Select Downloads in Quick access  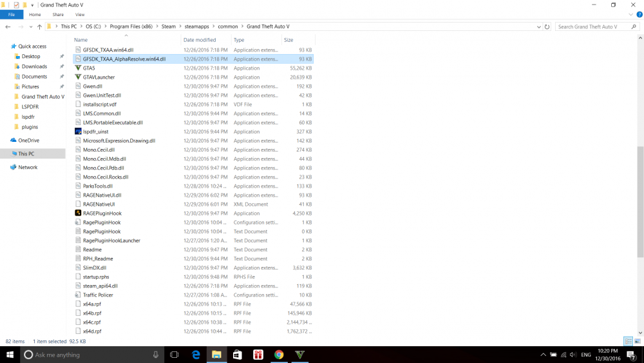click(x=34, y=66)
